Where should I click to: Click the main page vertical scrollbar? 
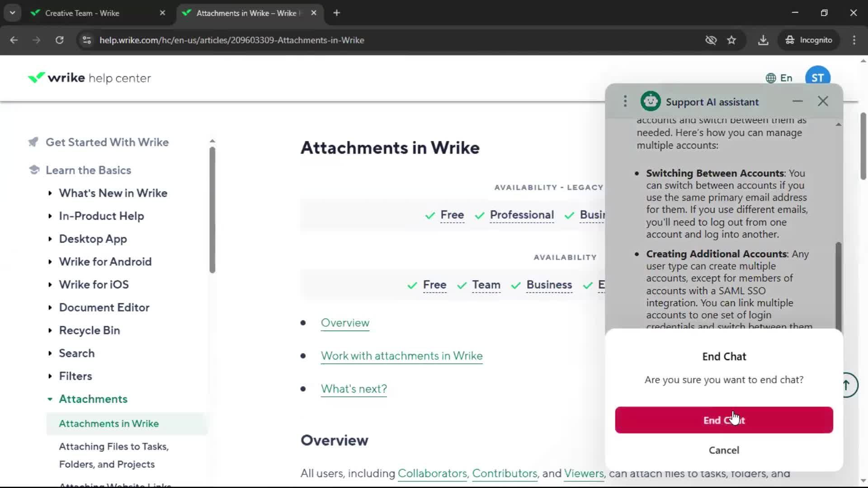[863, 146]
